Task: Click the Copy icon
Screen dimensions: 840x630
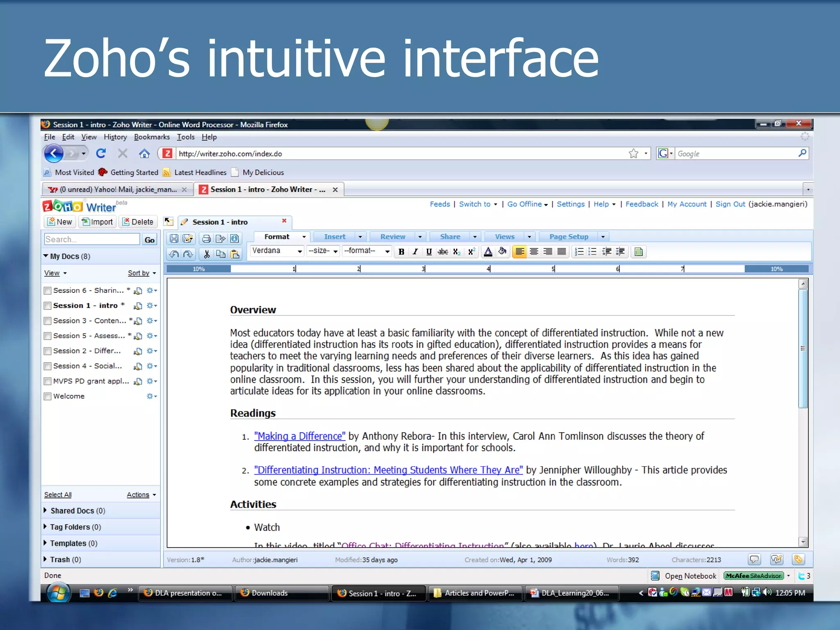Action: [221, 254]
